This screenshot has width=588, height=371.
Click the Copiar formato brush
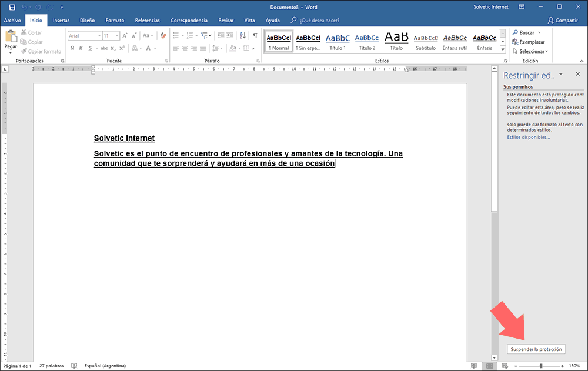tap(41, 51)
